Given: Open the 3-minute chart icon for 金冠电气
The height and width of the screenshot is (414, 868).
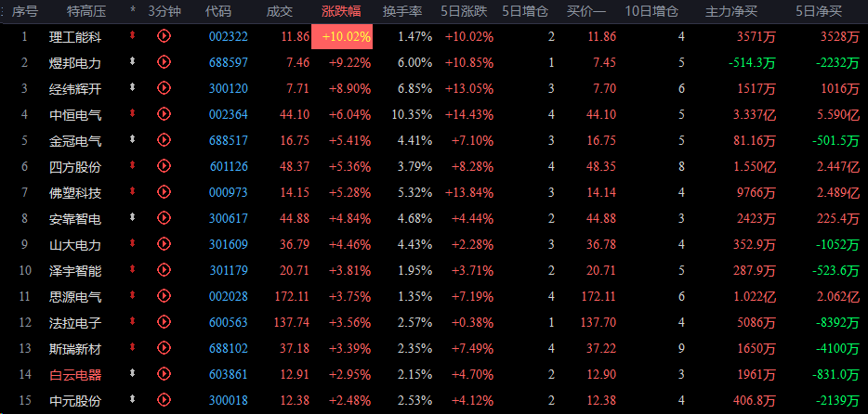Looking at the screenshot, I should tap(164, 140).
